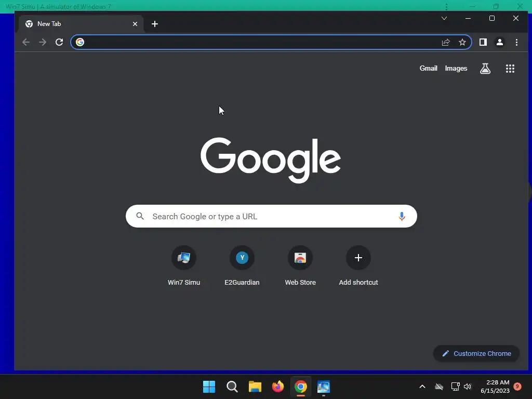
Task: Close the New Tab tab
Action: tap(135, 24)
